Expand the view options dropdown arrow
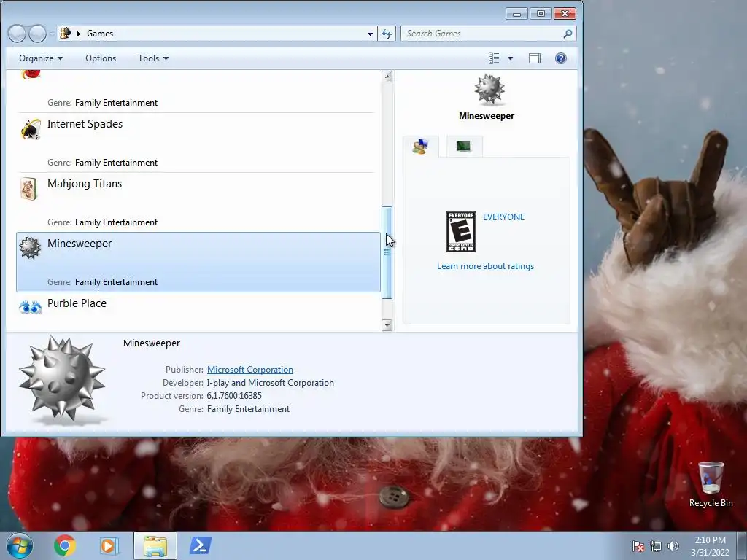 pos(510,58)
